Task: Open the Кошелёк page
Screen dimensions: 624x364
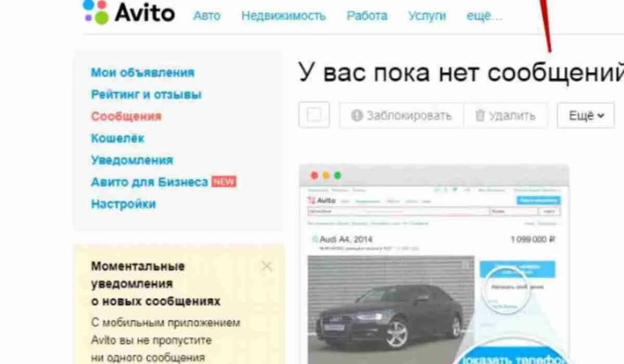Action: pos(118,138)
